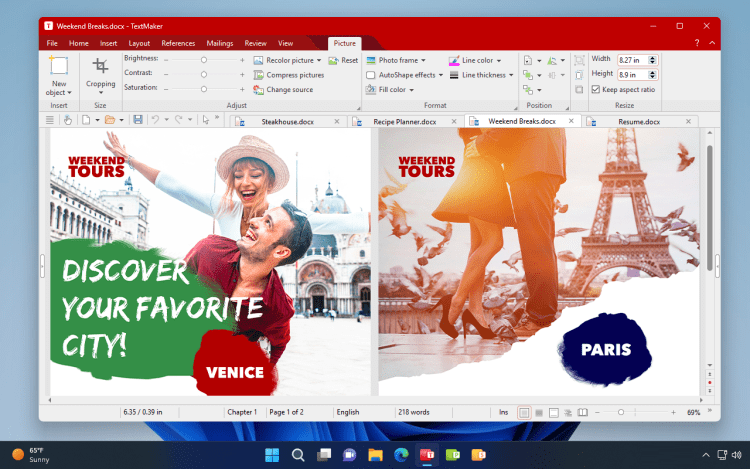The height and width of the screenshot is (469, 750).
Task: Click Page 1 of 2 in status bar
Action: pyautogui.click(x=286, y=412)
